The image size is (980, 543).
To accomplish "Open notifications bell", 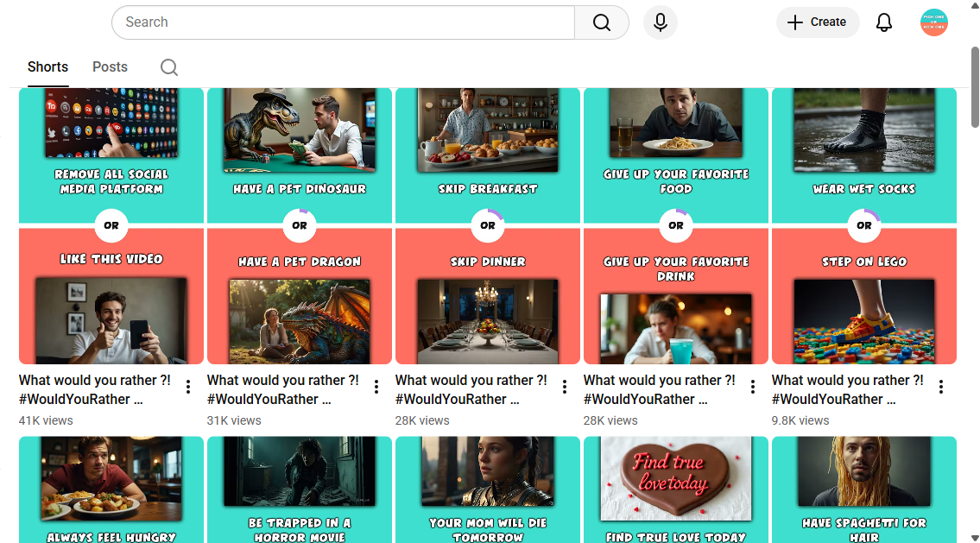I will 884,22.
